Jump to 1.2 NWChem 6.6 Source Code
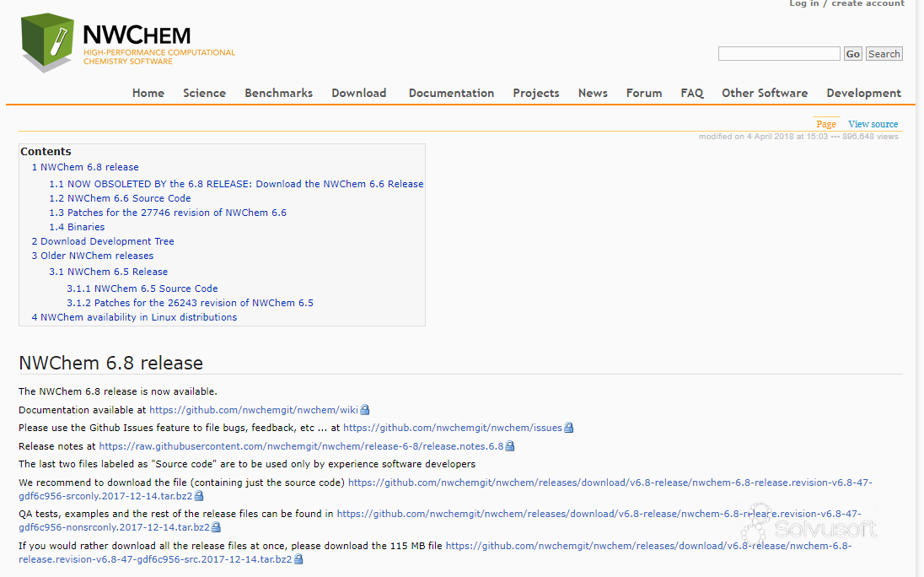The height and width of the screenshot is (577, 924). pyautogui.click(x=120, y=198)
